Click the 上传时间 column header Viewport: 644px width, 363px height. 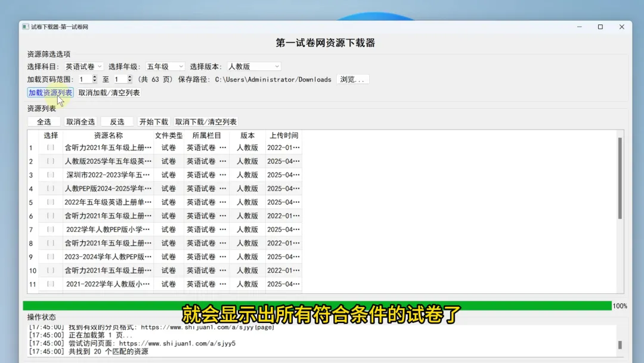click(x=283, y=136)
